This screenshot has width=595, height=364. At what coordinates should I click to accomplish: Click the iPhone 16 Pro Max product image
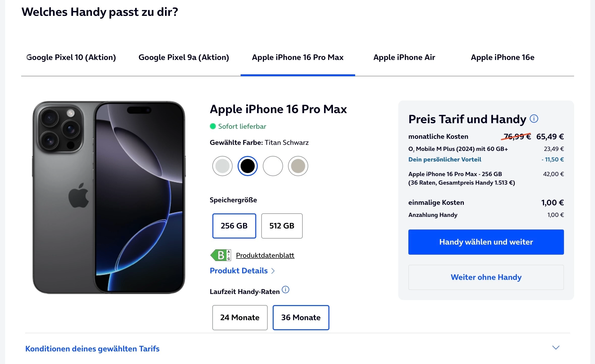[109, 197]
